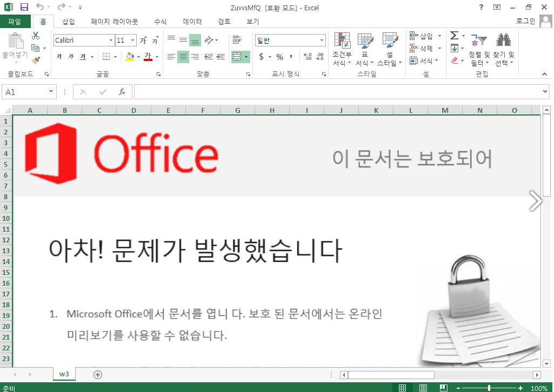Open Clear eraser options
The height and width of the screenshot is (392, 554).
click(x=455, y=60)
